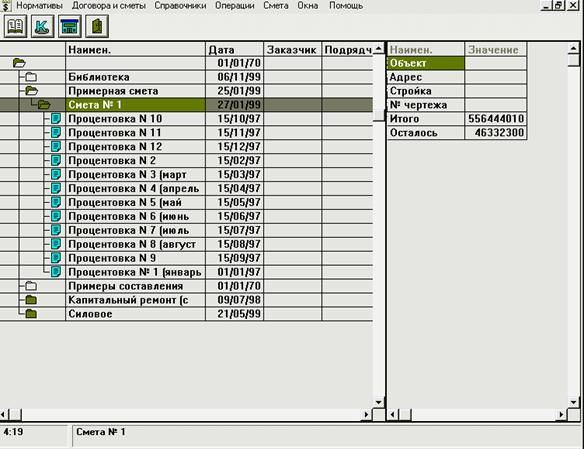This screenshot has height=449, width=584.
Task: Click the exit door toolbar icon
Action: (x=97, y=26)
